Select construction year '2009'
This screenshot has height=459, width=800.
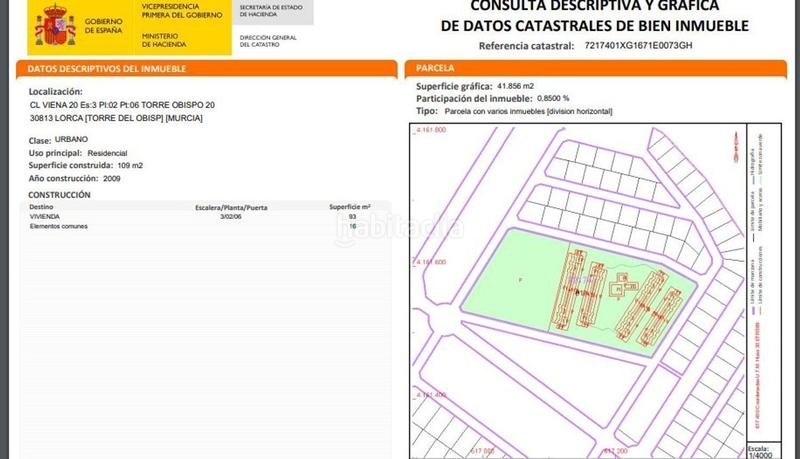(112, 178)
